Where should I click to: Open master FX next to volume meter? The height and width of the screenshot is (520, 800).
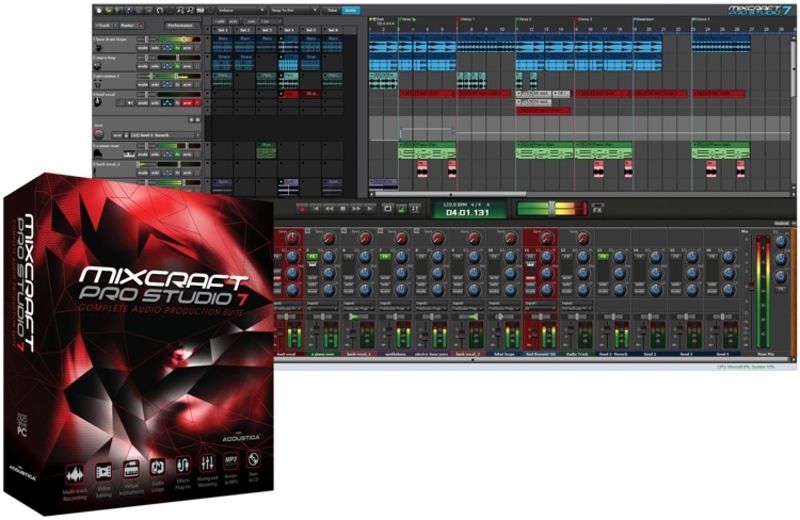tap(598, 209)
